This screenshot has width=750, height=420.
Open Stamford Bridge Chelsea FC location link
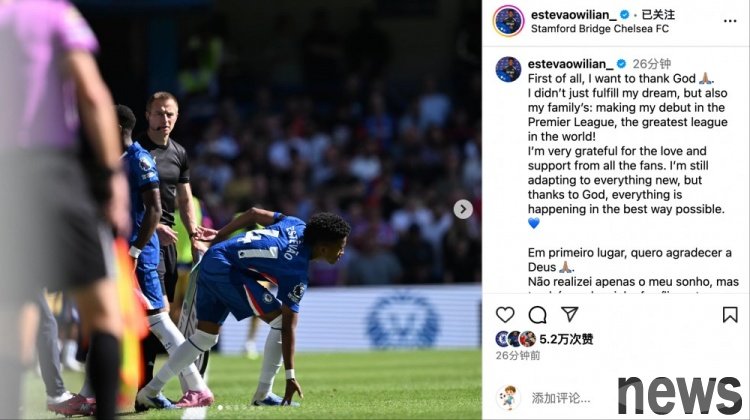(600, 29)
